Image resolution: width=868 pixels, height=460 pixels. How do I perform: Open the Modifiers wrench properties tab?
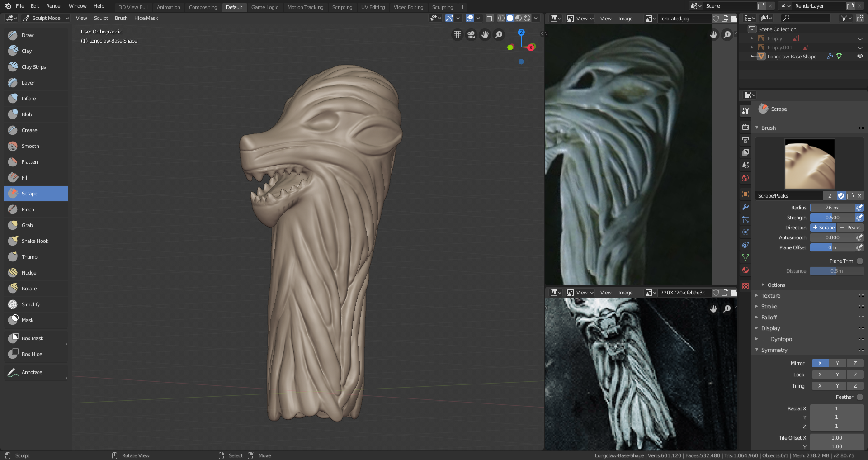click(x=745, y=207)
